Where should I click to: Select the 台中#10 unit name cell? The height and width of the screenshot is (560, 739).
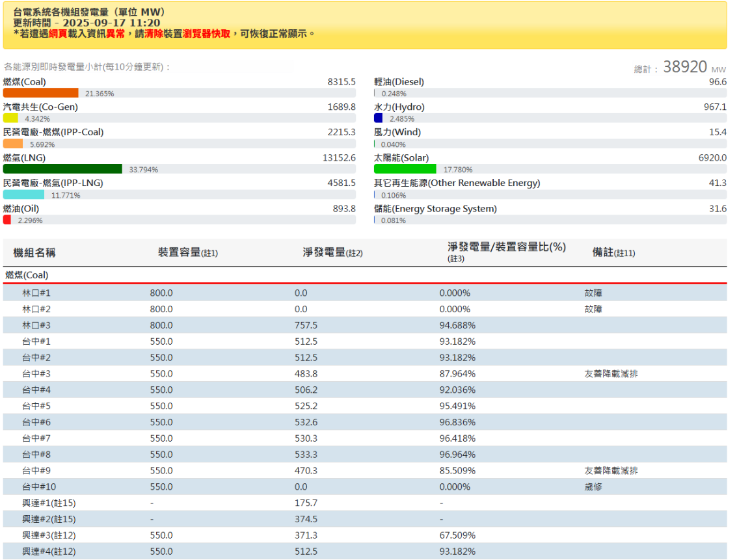tap(39, 487)
